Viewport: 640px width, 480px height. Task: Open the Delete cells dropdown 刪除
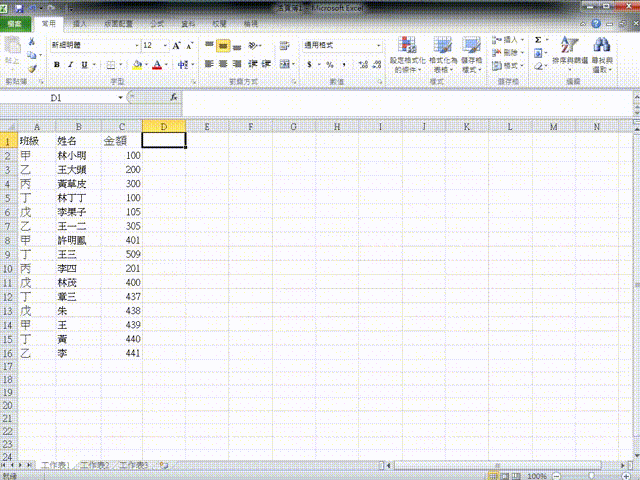(508, 53)
